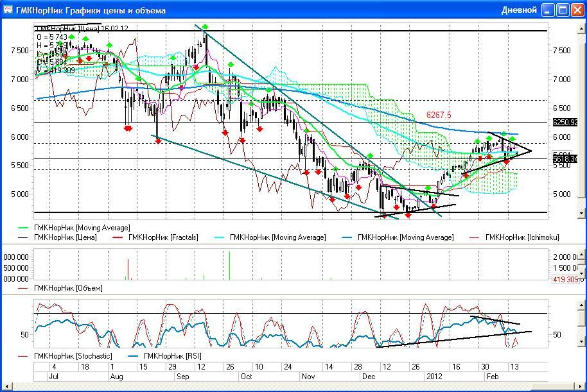Click the Dec month label on time axis

pyautogui.click(x=369, y=377)
